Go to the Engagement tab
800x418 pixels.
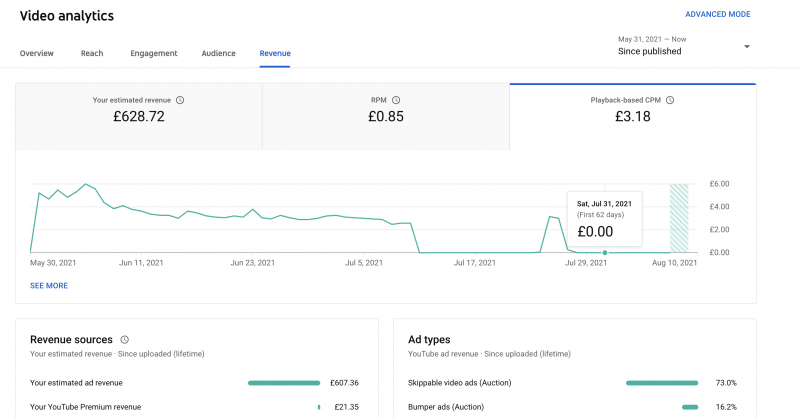(153, 53)
